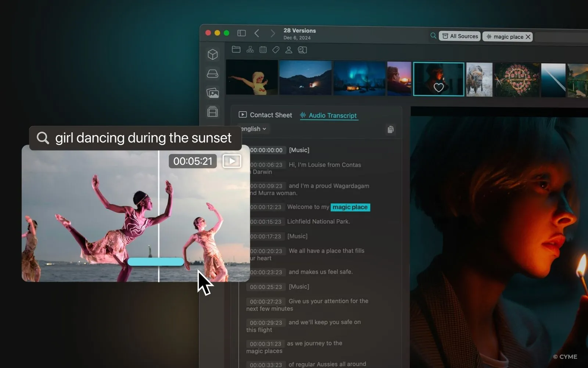Click the cyan scrub bar on video preview
Image resolution: width=588 pixels, height=368 pixels.
(x=155, y=262)
